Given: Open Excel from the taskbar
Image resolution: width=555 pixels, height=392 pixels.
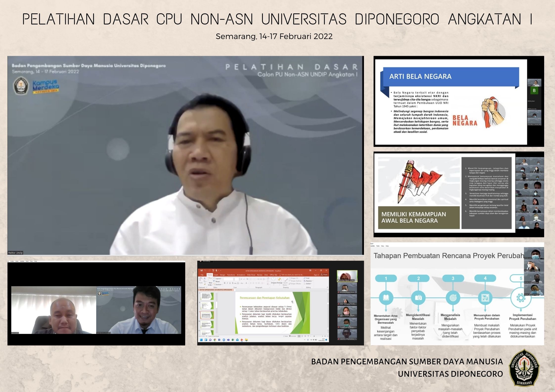Looking at the screenshot, I should (233, 340).
